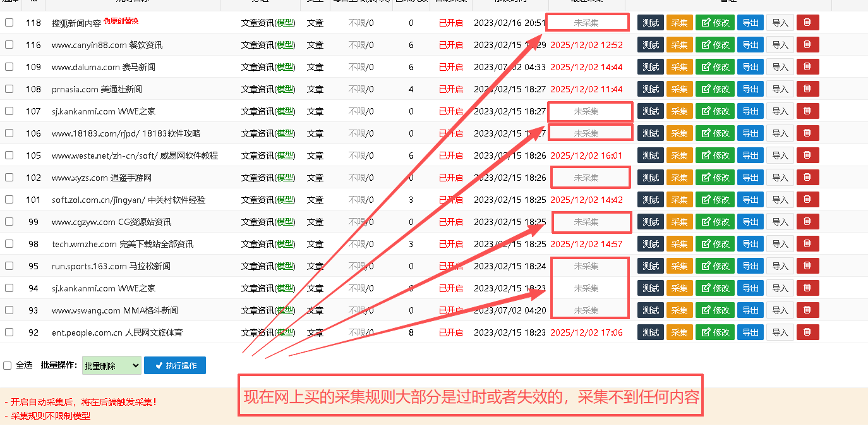Click 导出 for prnasia.com row
This screenshot has width=868, height=426.
[750, 89]
